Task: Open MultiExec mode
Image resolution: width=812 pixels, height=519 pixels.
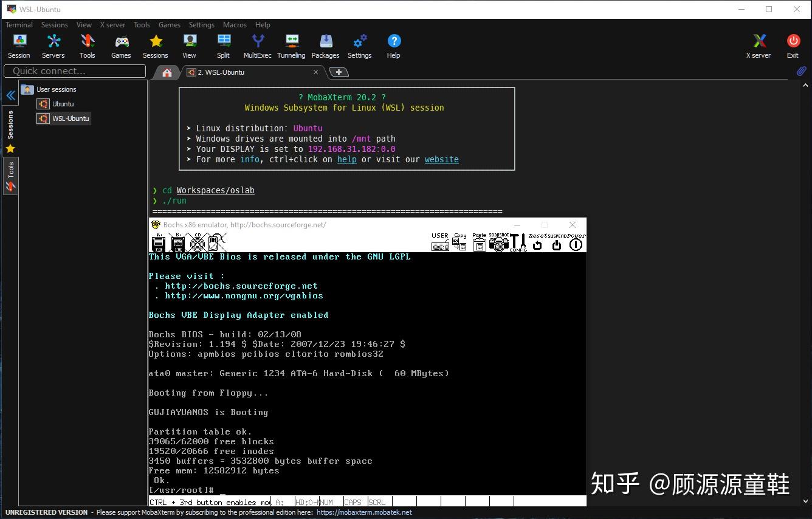Action: coord(257,45)
